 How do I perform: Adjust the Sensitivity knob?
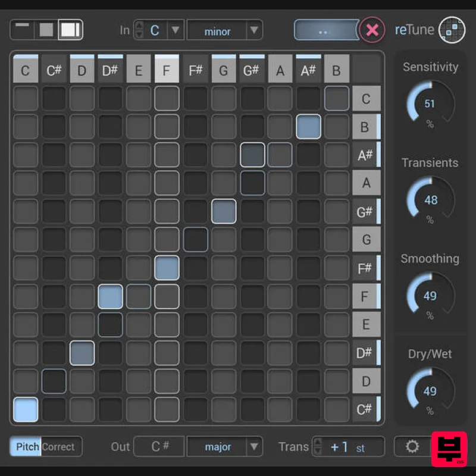430,102
